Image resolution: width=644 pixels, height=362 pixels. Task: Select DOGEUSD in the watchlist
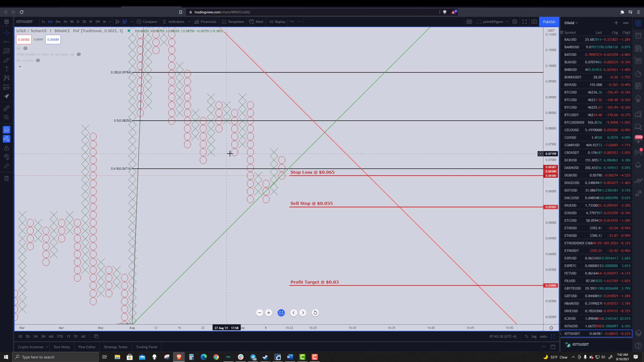click(x=596, y=183)
